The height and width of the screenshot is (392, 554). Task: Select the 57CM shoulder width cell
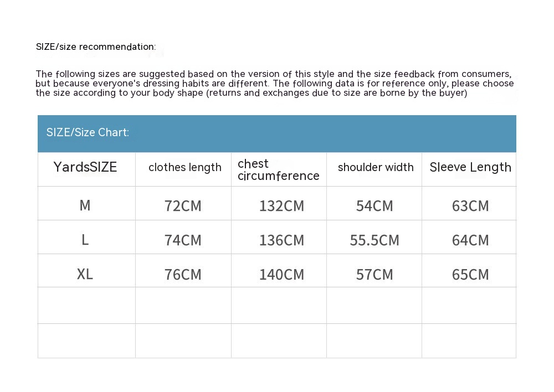tap(375, 275)
